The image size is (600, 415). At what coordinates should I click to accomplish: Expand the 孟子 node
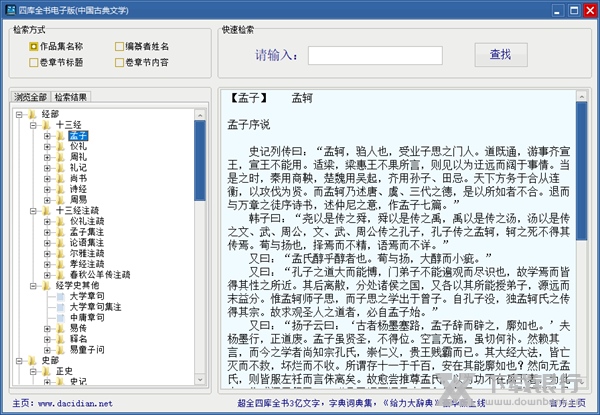tap(47, 135)
